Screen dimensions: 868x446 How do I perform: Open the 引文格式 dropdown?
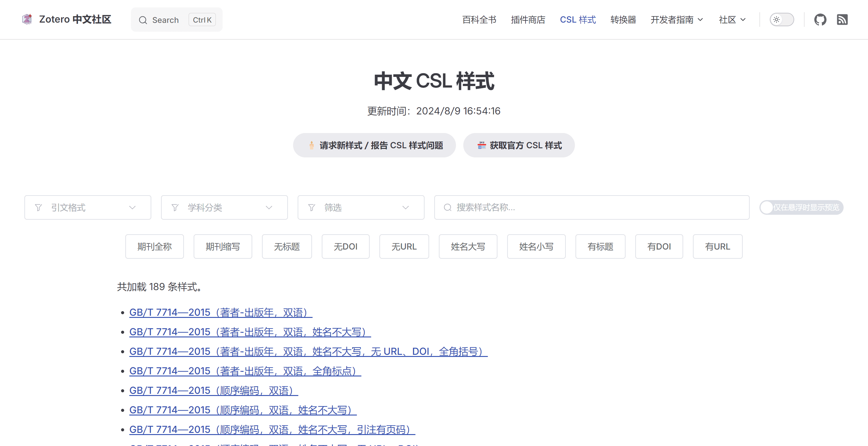(x=88, y=208)
